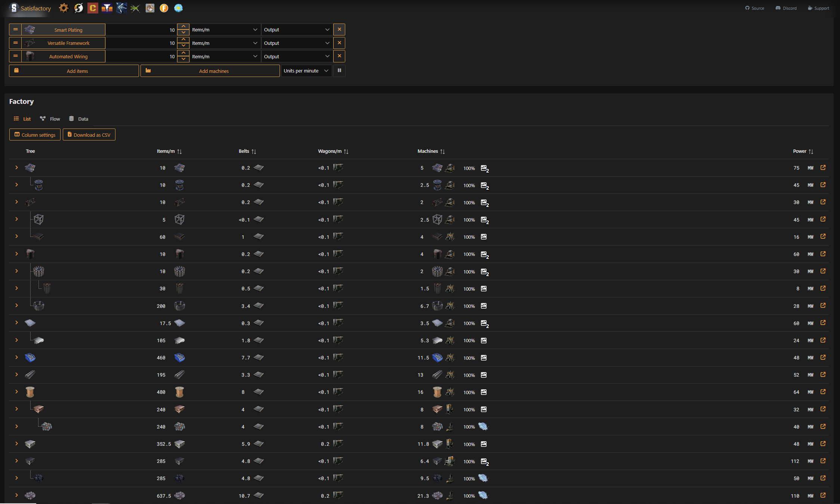Toggle sorting on the Items/m column
The width and height of the screenshot is (840, 504).
coord(179,151)
